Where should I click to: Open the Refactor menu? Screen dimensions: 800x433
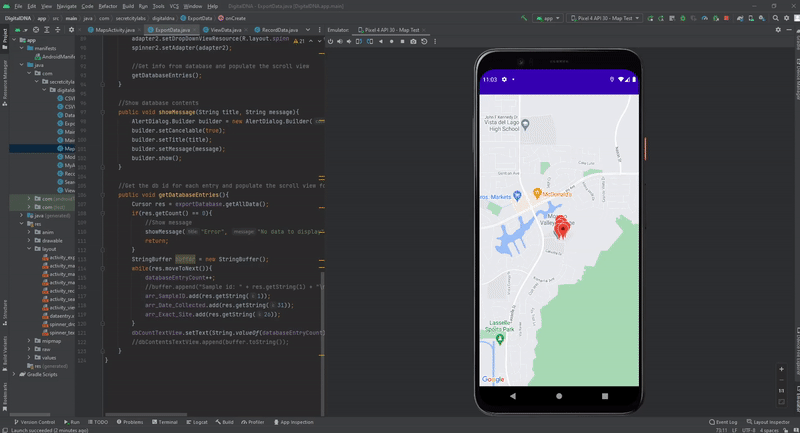(x=108, y=6)
